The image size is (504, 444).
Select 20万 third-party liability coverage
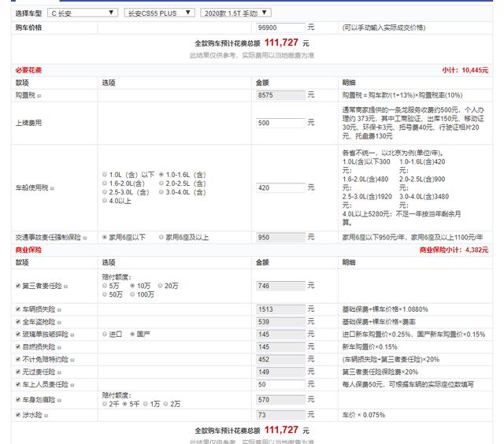coord(160,286)
